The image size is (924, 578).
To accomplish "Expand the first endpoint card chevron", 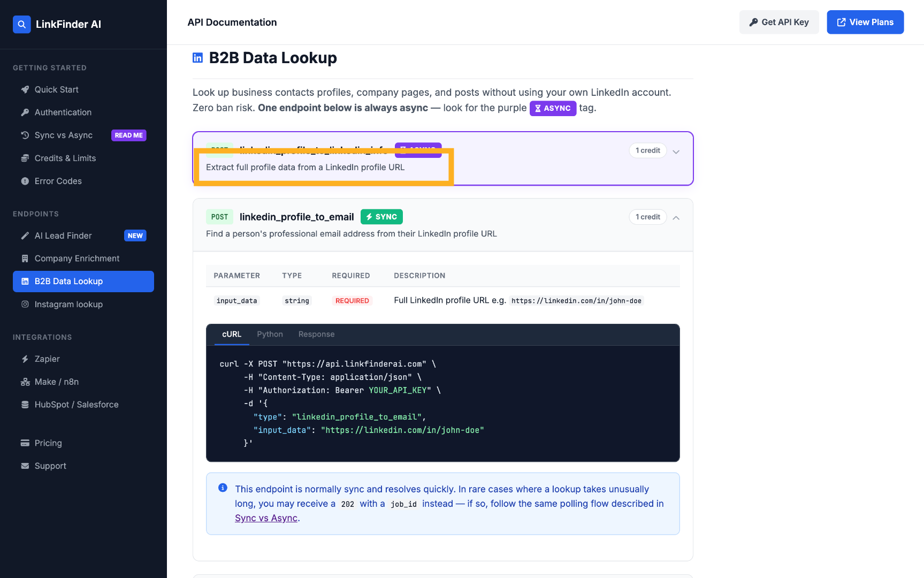I will click(676, 151).
